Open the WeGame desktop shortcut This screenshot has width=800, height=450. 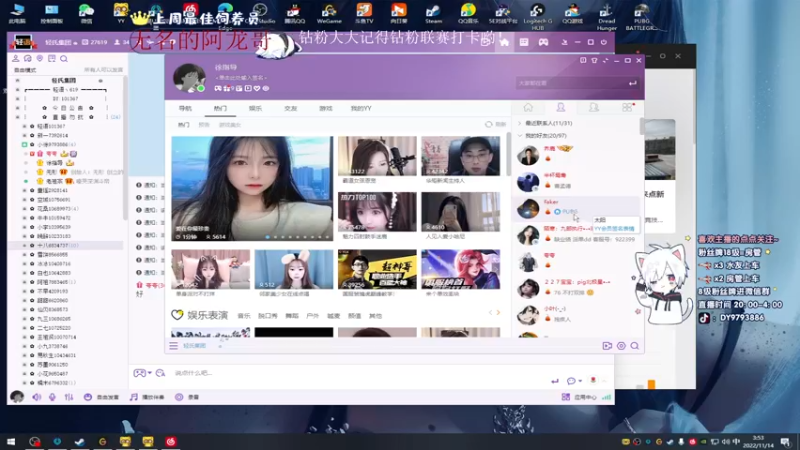click(x=329, y=13)
